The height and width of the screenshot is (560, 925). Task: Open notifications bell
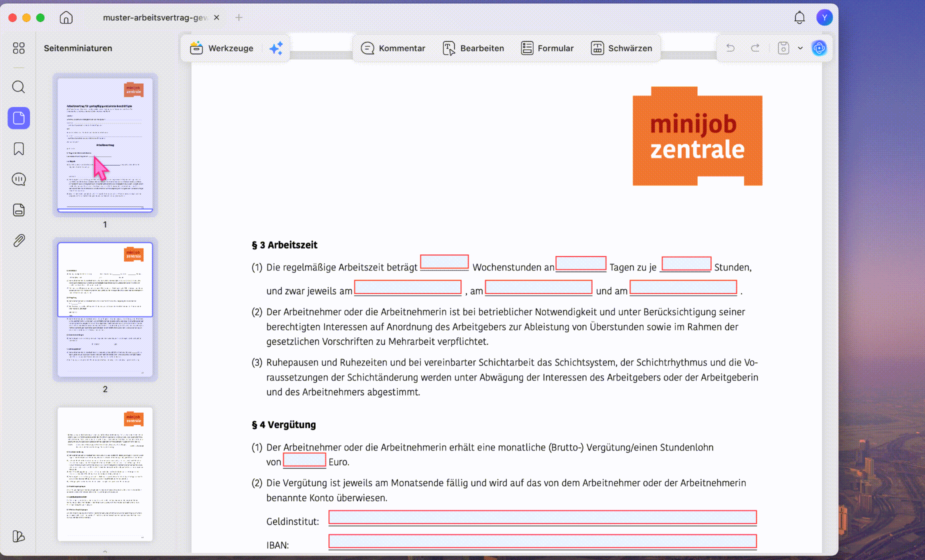tap(799, 17)
